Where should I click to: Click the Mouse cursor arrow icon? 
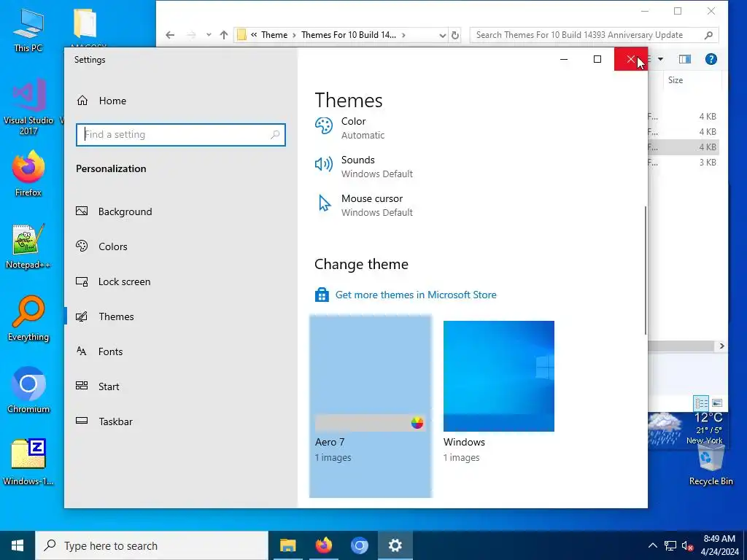pos(325,203)
